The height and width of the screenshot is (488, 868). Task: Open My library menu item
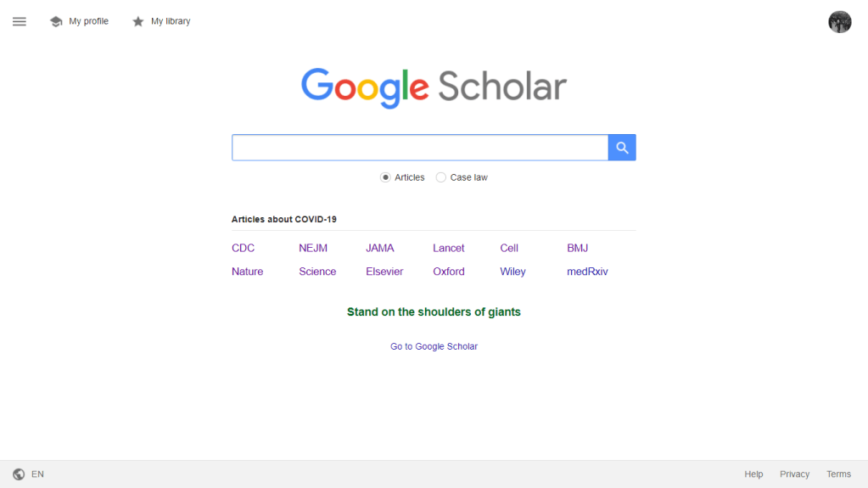click(x=171, y=21)
